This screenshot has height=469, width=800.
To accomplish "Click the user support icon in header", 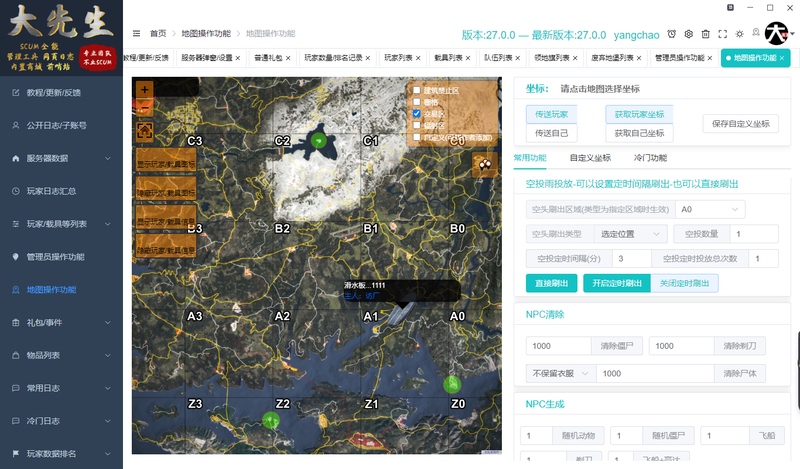I will pos(756,33).
